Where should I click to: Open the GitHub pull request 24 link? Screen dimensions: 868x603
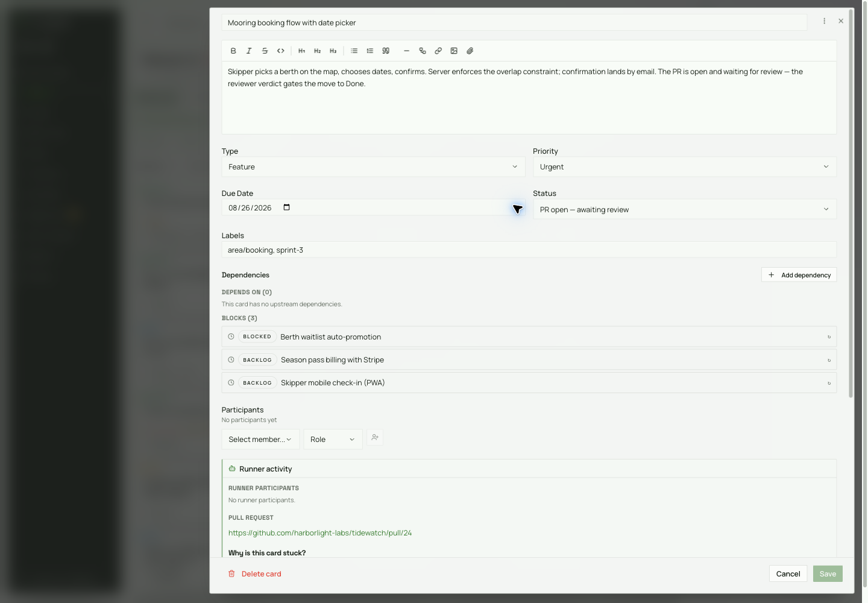tap(320, 533)
